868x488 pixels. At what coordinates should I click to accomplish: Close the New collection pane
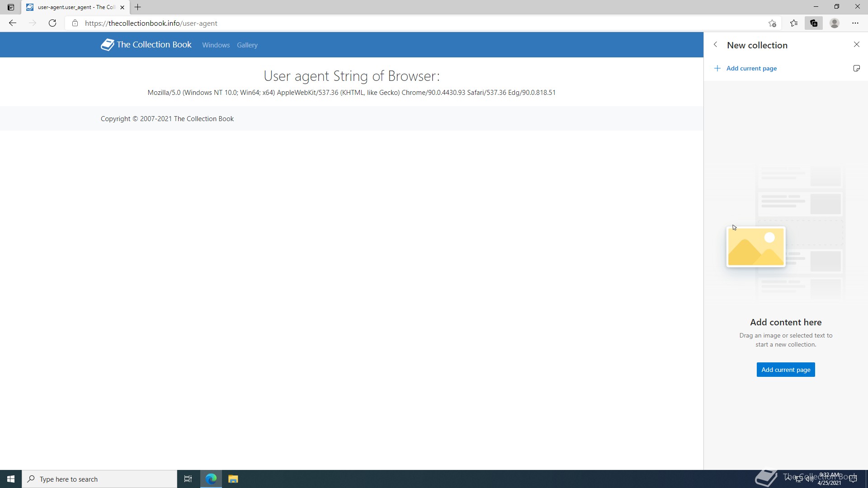tap(856, 44)
